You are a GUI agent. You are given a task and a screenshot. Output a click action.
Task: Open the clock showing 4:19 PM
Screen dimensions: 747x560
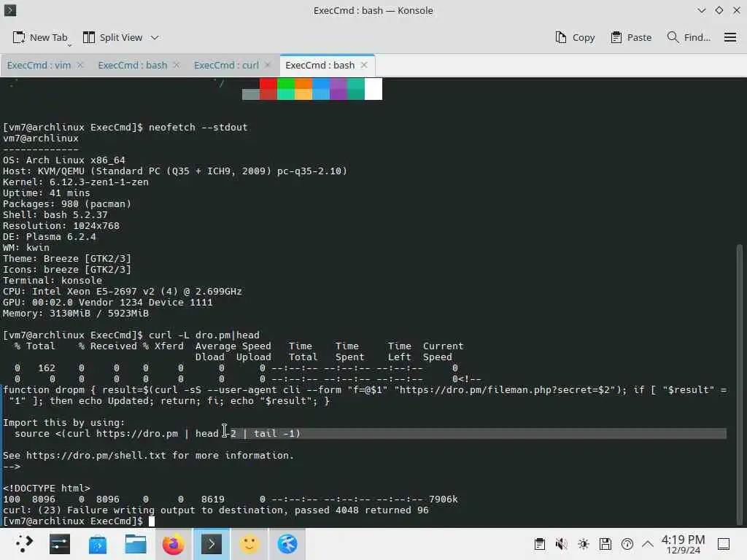tap(683, 544)
